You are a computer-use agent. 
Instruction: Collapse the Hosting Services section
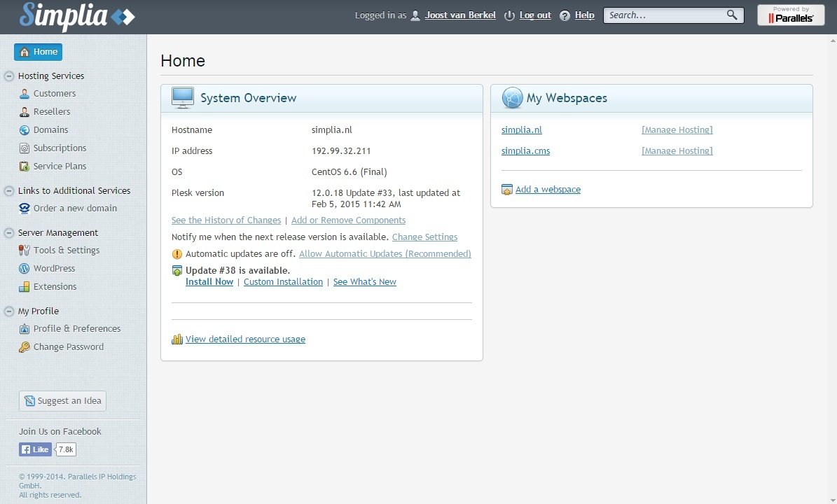click(x=8, y=76)
